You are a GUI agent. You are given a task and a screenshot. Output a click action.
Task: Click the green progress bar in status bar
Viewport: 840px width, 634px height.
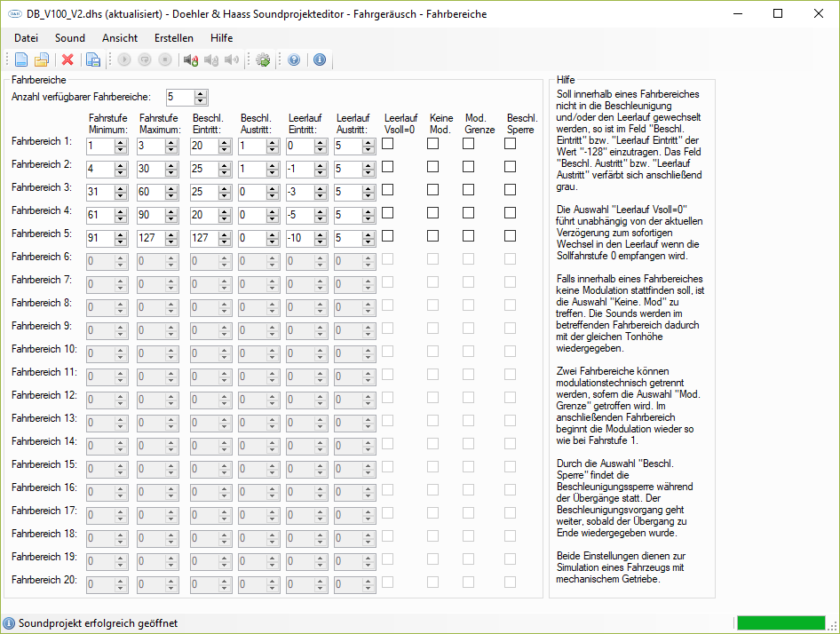781,622
